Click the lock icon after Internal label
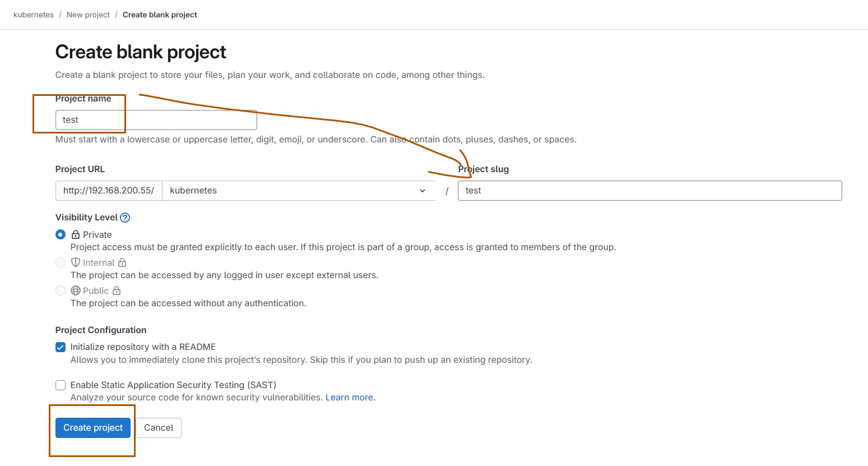The width and height of the screenshot is (868, 466). click(122, 262)
